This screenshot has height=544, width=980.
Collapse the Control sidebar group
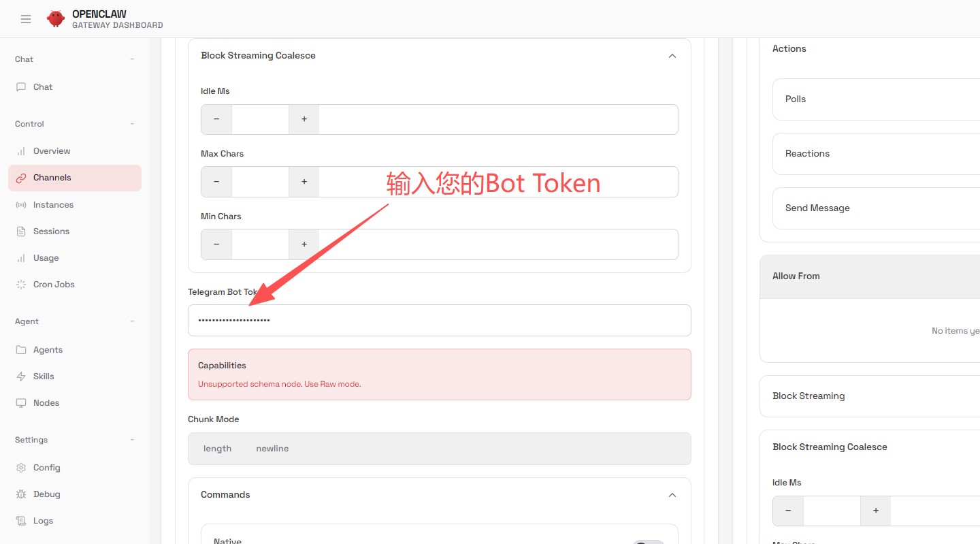[132, 124]
